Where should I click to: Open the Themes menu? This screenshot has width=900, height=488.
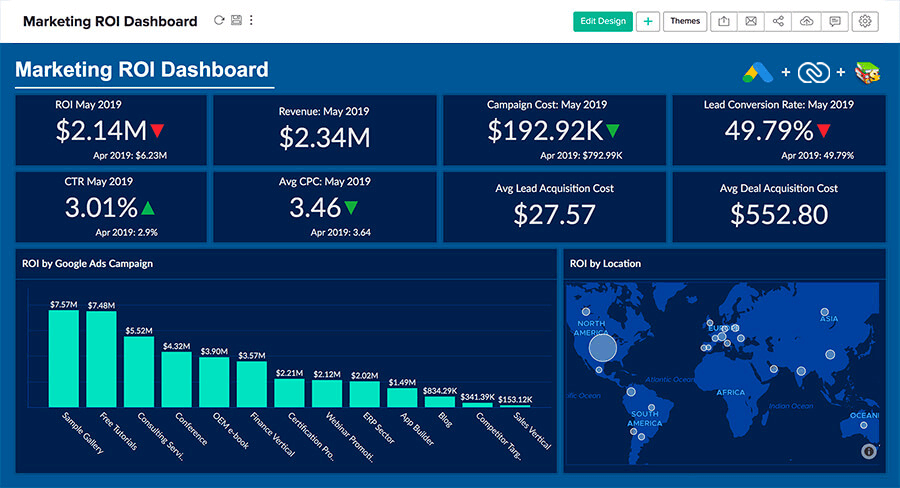(685, 21)
